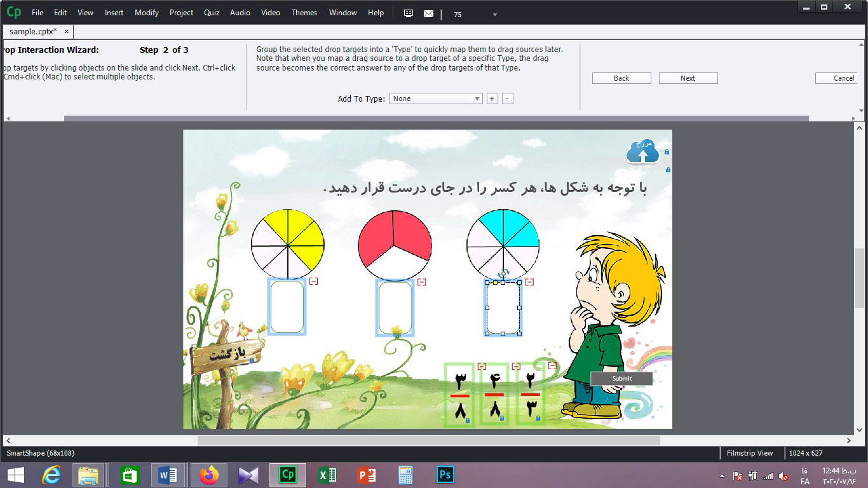Open Microsoft Excel from the taskbar
The image size is (868, 488).
coord(327,474)
